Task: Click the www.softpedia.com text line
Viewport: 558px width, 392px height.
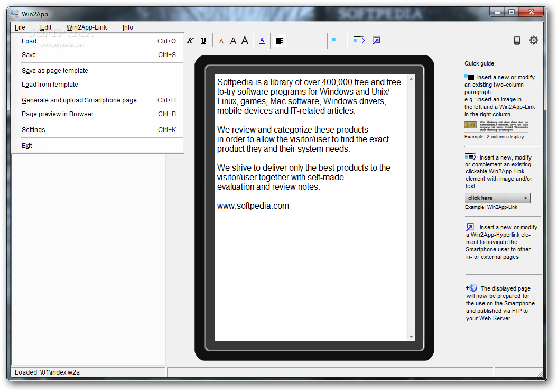Action: pos(253,206)
